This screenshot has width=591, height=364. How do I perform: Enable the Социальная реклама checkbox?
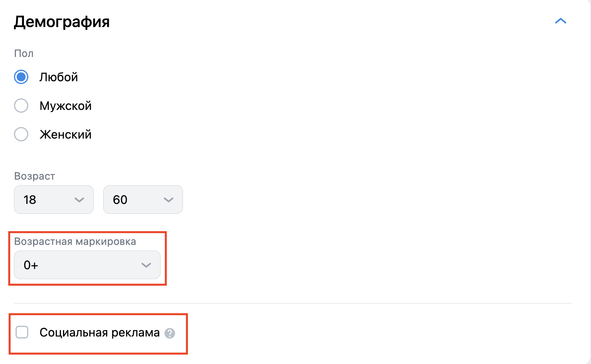[22, 332]
